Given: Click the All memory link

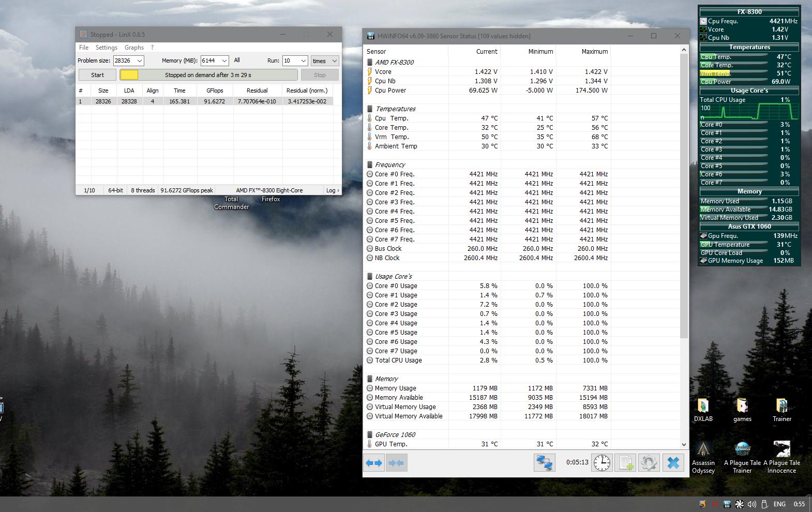Looking at the screenshot, I should (x=237, y=61).
